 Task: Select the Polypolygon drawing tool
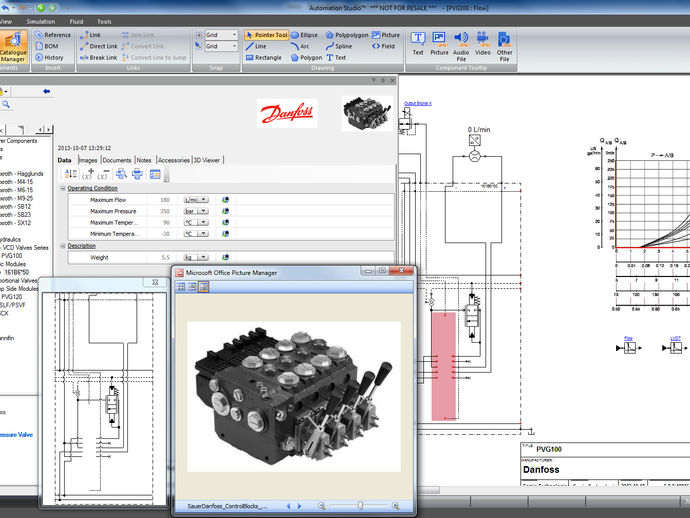coord(347,35)
